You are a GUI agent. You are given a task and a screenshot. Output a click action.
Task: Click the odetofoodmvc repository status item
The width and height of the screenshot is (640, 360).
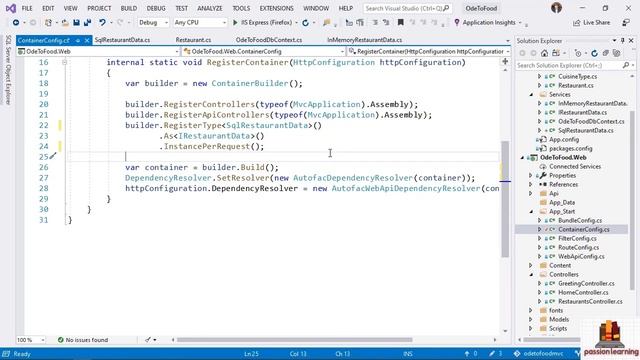tap(539, 354)
